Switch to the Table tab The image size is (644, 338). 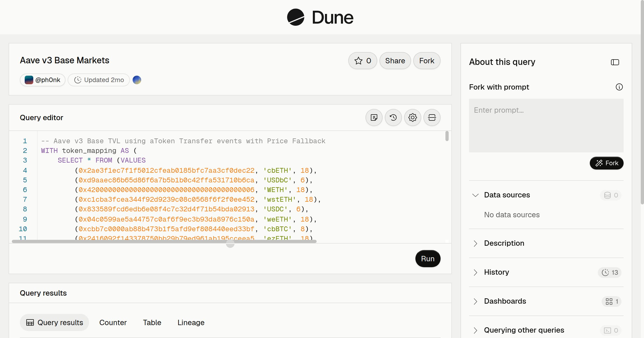pos(152,322)
